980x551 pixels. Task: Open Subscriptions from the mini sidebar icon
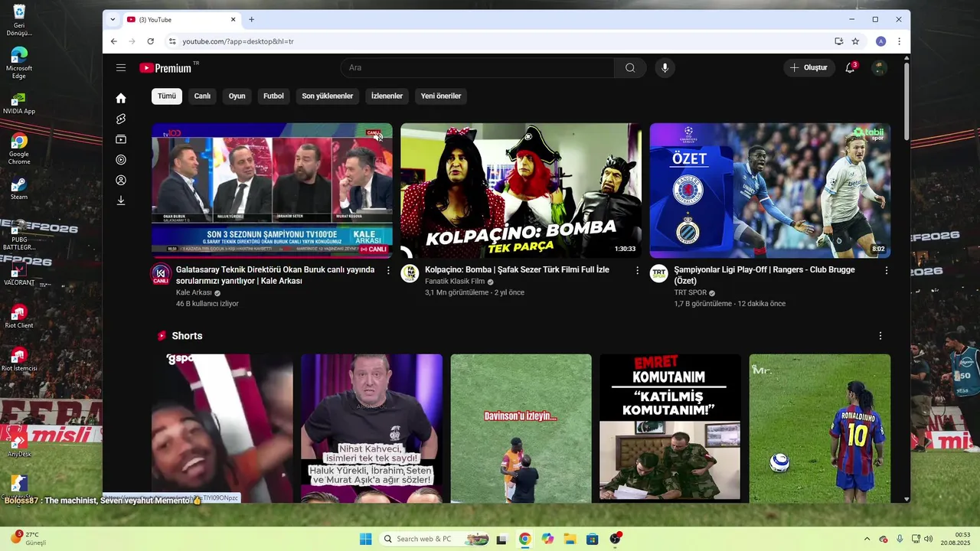[121, 139]
